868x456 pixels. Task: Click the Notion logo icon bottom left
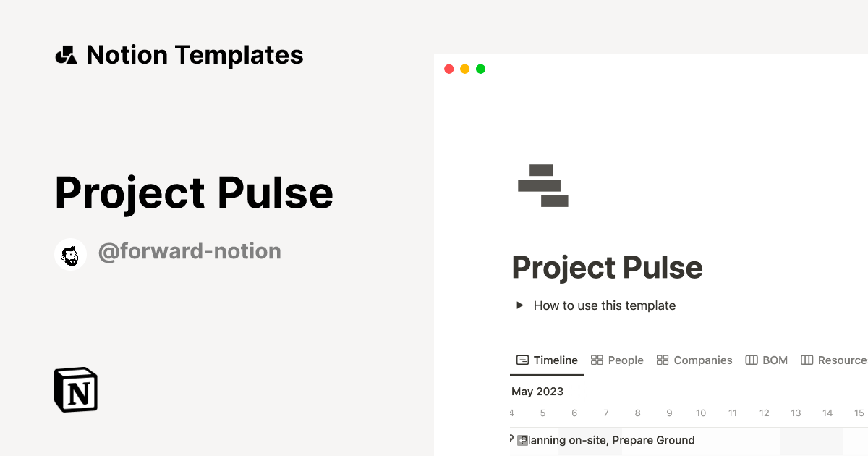point(75,389)
